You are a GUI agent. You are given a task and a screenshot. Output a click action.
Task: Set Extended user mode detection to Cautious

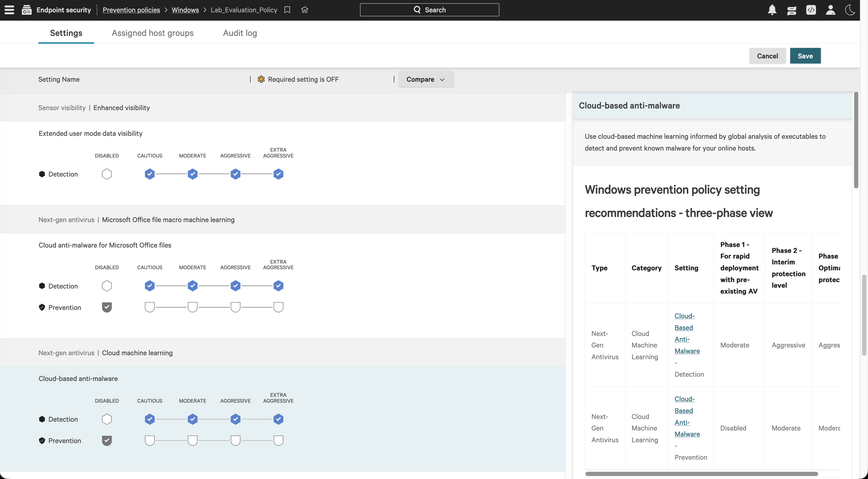click(x=150, y=174)
